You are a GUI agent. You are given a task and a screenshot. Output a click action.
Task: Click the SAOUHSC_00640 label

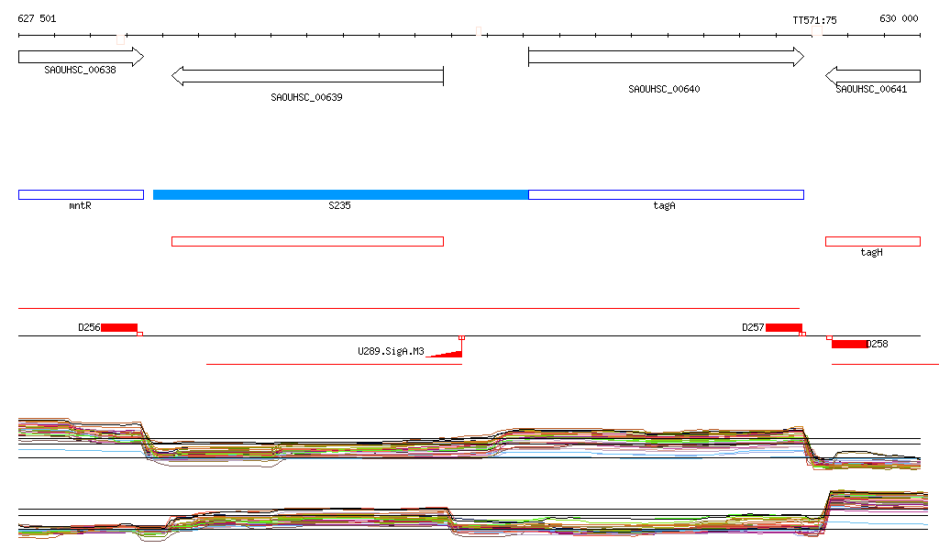(664, 89)
